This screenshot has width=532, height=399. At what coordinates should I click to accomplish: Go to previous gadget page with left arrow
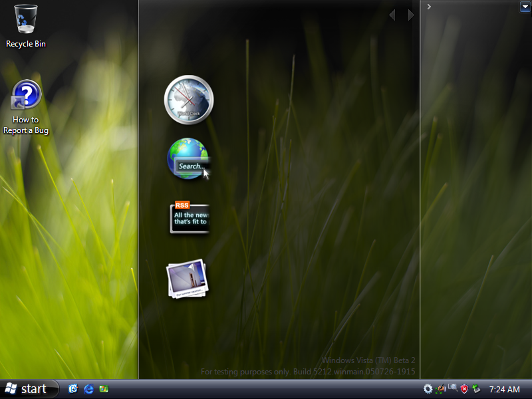392,15
